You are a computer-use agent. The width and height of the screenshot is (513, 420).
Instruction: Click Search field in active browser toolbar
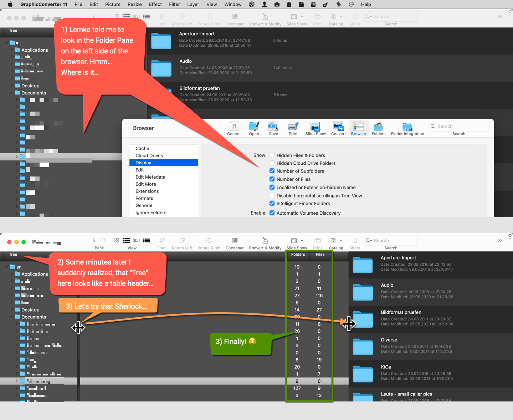391,241
